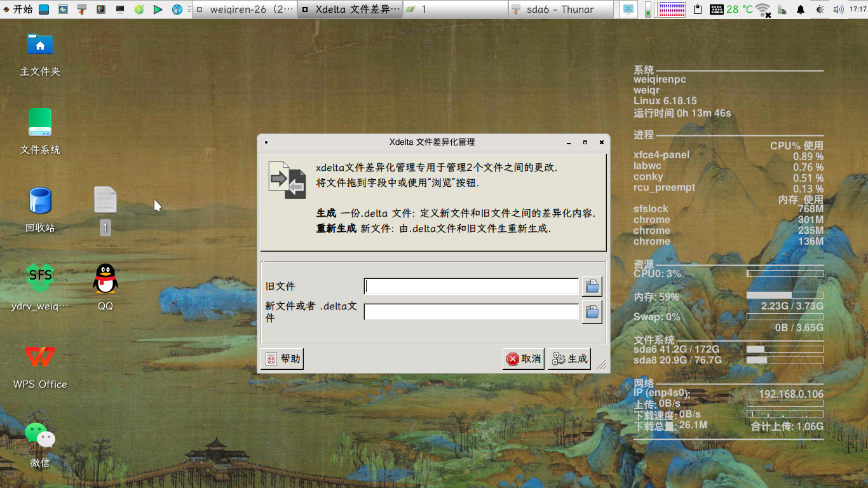Select the 微信 WeChat desktop icon
The image size is (868, 488).
(40, 445)
